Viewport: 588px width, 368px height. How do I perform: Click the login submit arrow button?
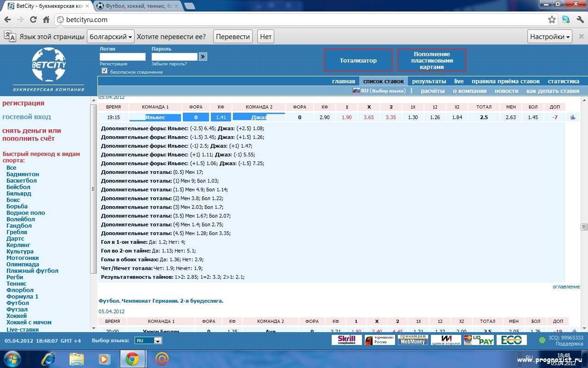click(203, 57)
